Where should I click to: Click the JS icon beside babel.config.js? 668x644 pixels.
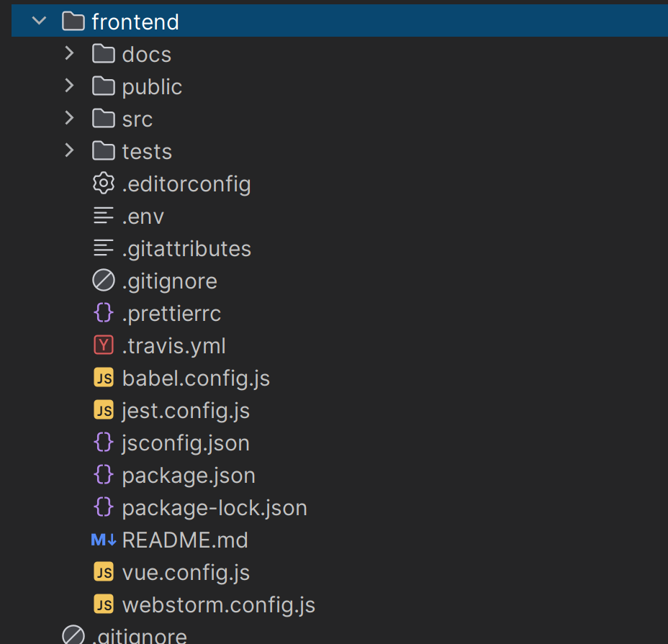[x=104, y=378]
